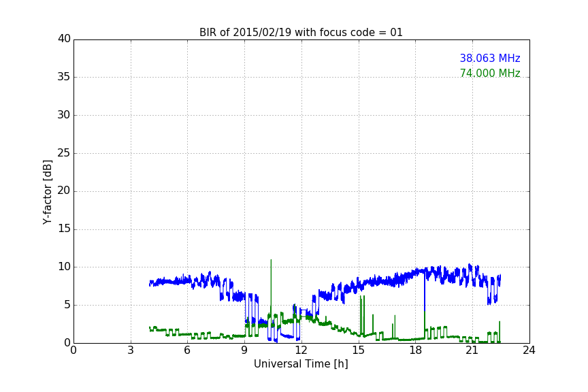Click the plot title "BIR of 2015/02/19 with focus code = 01"
This screenshot has height=392, width=588.
tap(301, 32)
